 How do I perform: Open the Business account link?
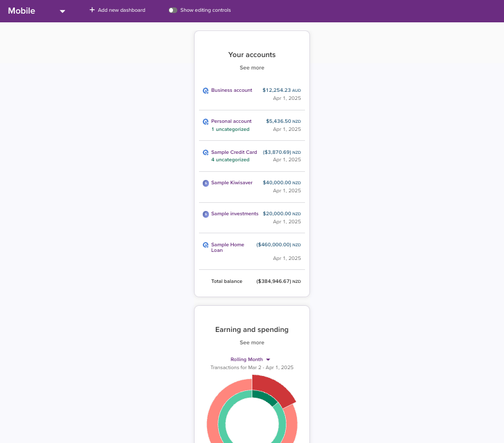[231, 90]
